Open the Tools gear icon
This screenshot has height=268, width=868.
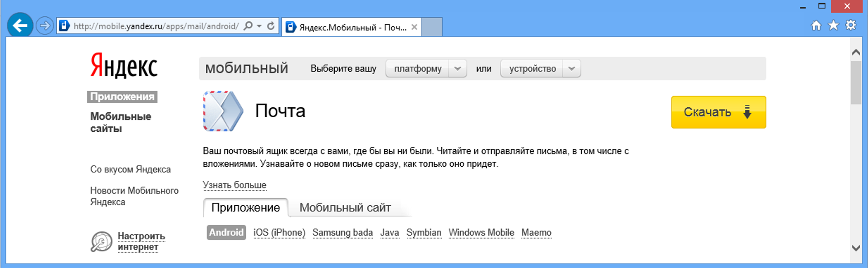click(851, 25)
